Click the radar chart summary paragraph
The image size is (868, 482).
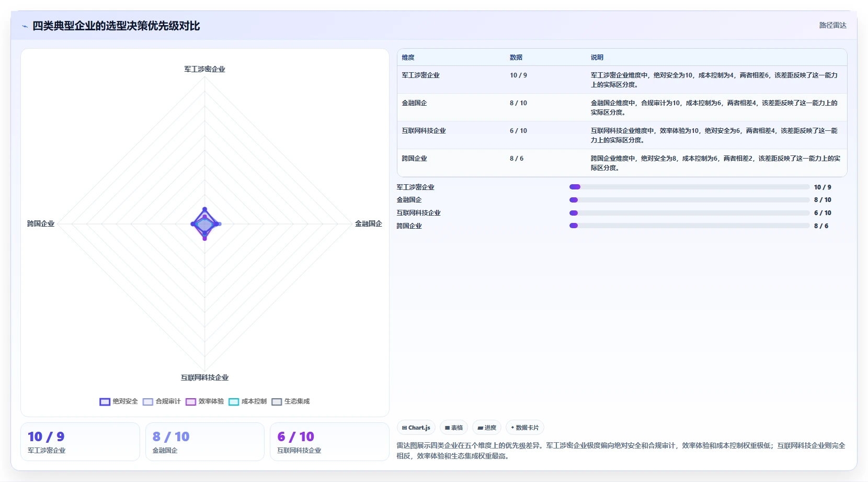pyautogui.click(x=621, y=451)
